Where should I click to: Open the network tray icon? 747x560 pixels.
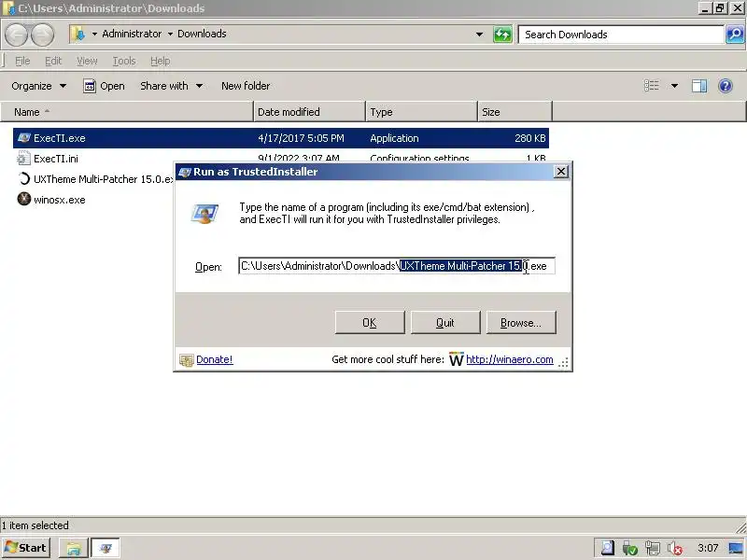(652, 548)
